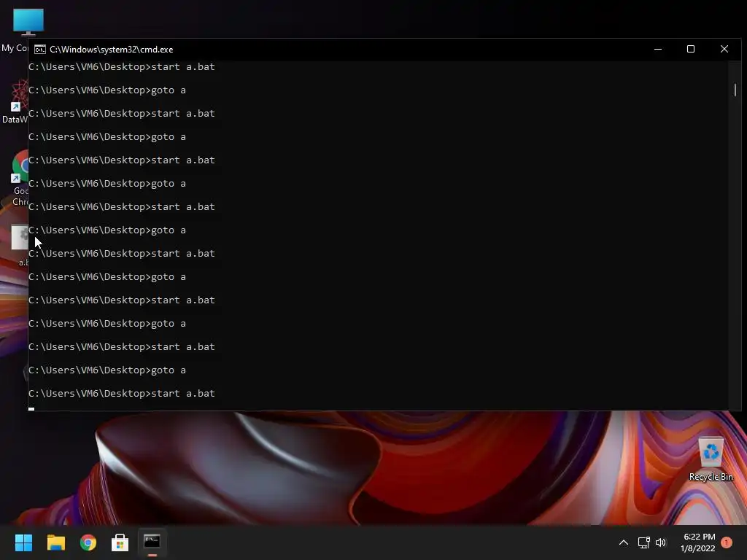Minimize the cmd.exe window
The height and width of the screenshot is (560, 747).
tap(658, 49)
